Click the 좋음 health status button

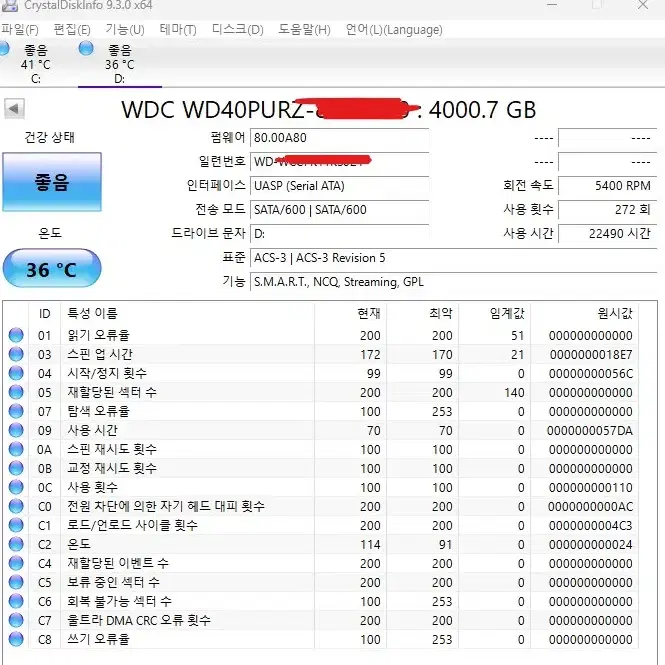[52, 182]
